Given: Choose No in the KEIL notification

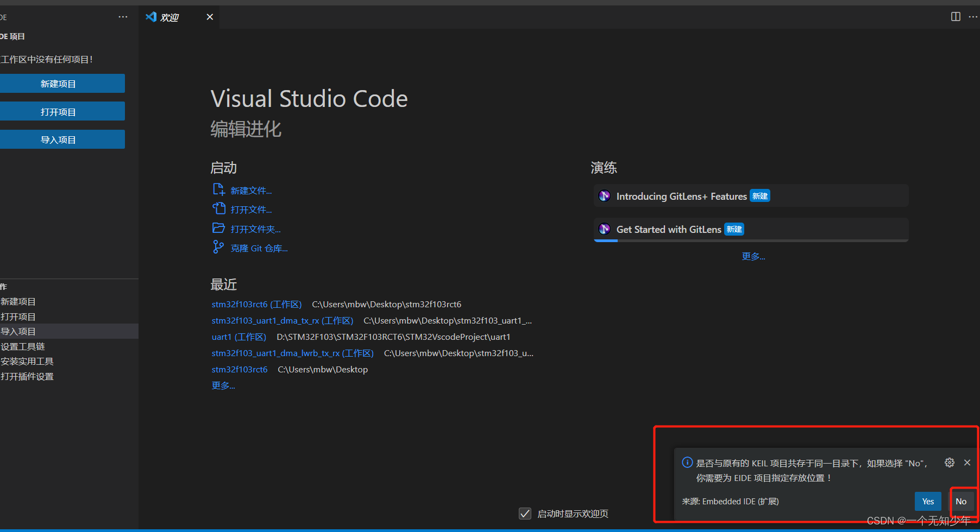Looking at the screenshot, I should click(961, 501).
